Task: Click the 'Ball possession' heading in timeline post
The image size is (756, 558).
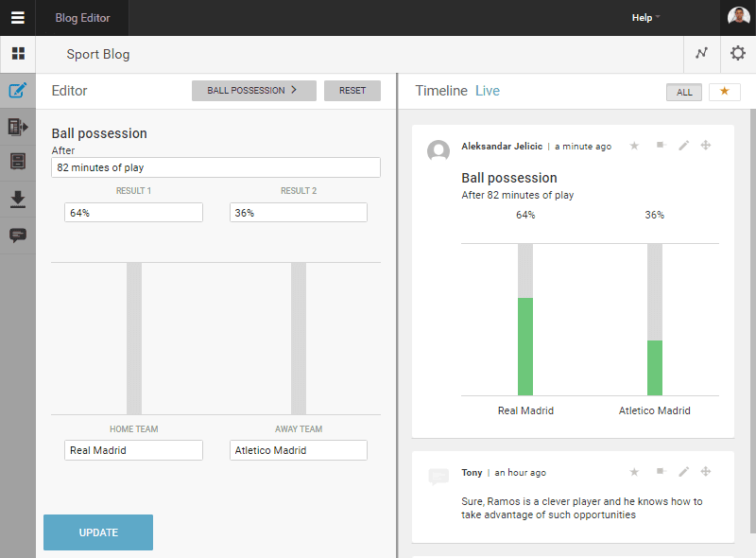Action: (509, 178)
